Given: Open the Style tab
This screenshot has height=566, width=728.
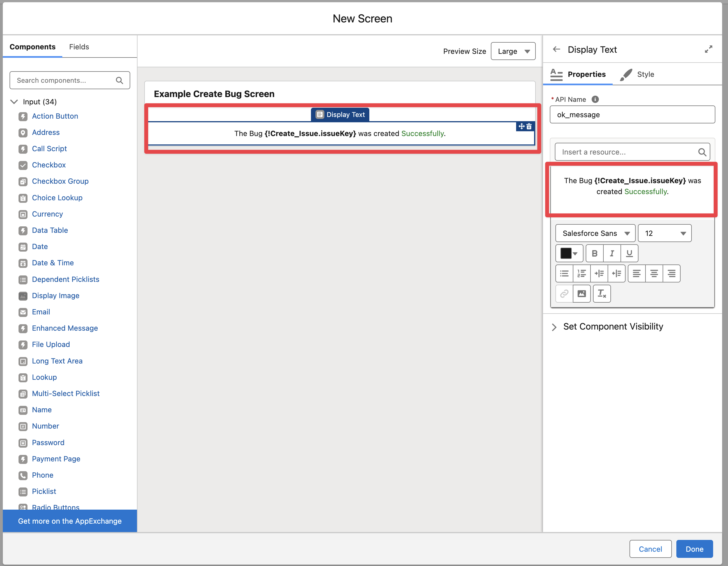Looking at the screenshot, I should (645, 74).
